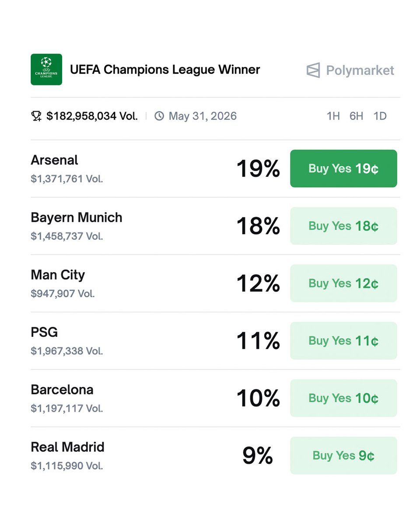This screenshot has height=525, width=420.
Task: Open the Real Madrid market row
Action: tap(67, 447)
